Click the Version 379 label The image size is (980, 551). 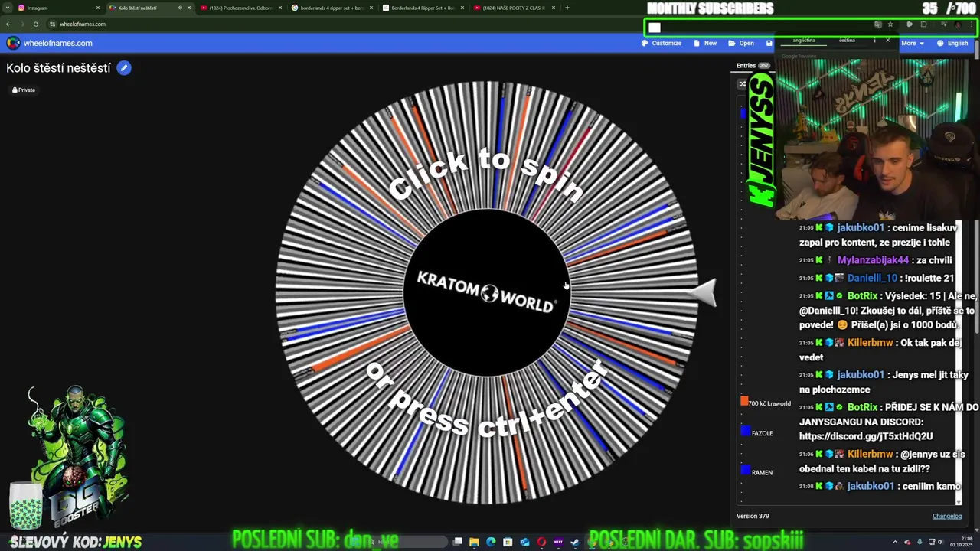click(753, 516)
